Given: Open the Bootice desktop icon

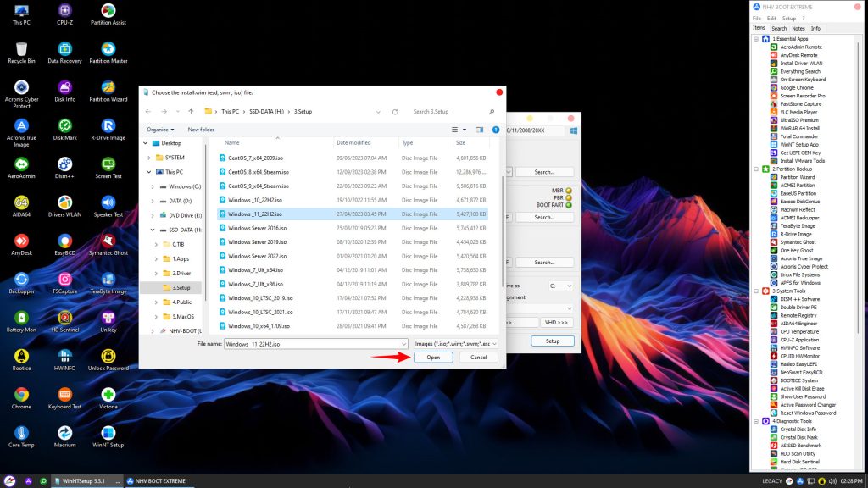Looking at the screenshot, I should point(21,359).
